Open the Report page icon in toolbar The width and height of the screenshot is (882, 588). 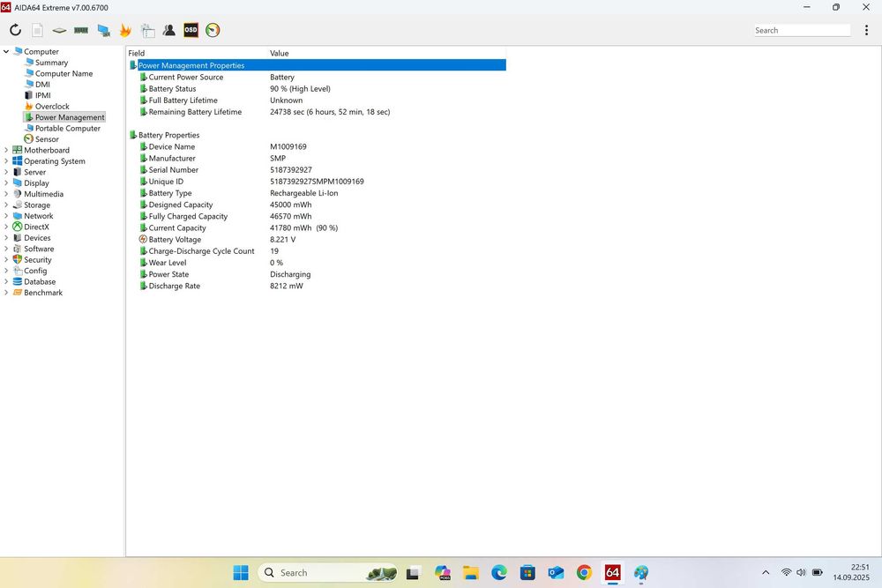click(x=37, y=30)
